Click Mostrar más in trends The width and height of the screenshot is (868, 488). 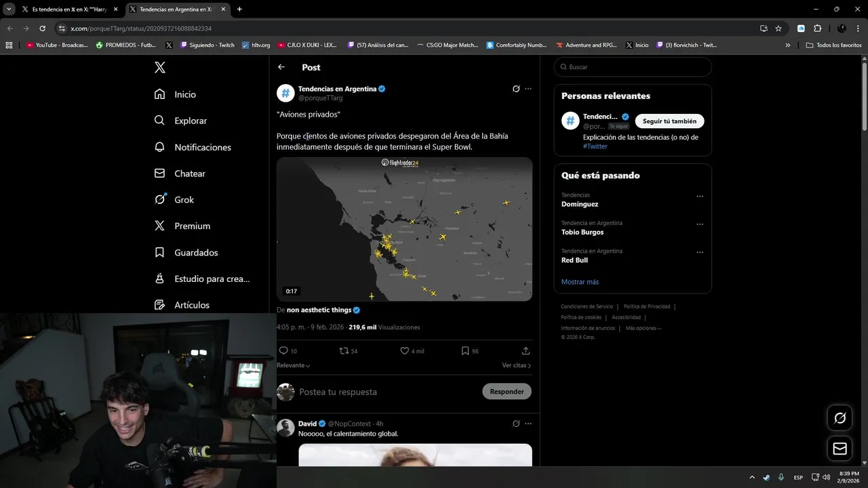coord(580,282)
